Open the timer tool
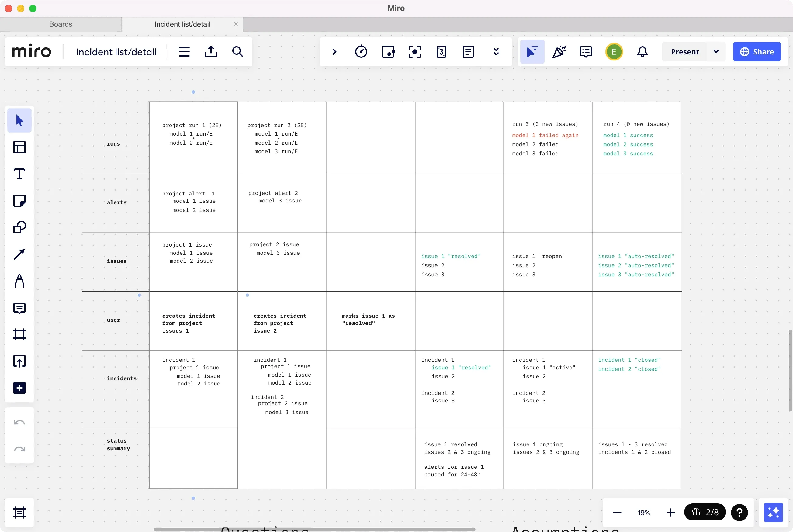This screenshot has height=532, width=793. [361, 52]
